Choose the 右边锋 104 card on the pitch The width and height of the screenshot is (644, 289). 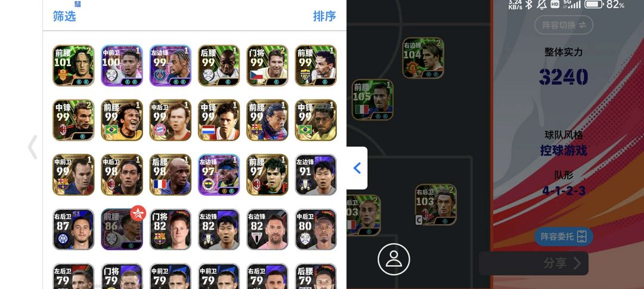[423, 58]
